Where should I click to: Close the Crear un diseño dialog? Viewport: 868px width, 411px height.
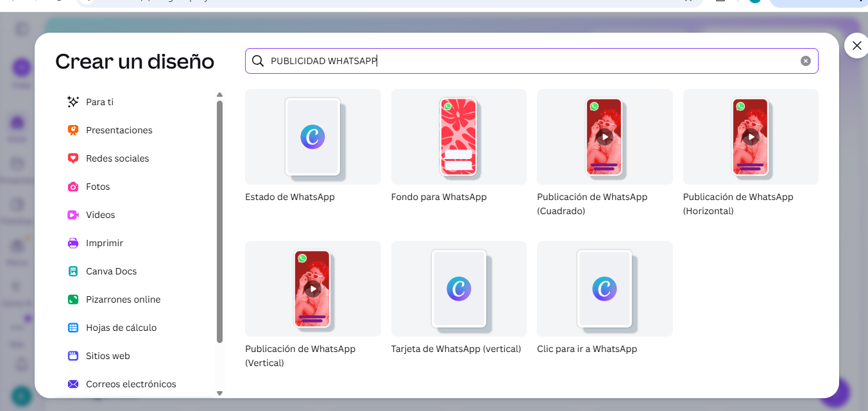(856, 46)
